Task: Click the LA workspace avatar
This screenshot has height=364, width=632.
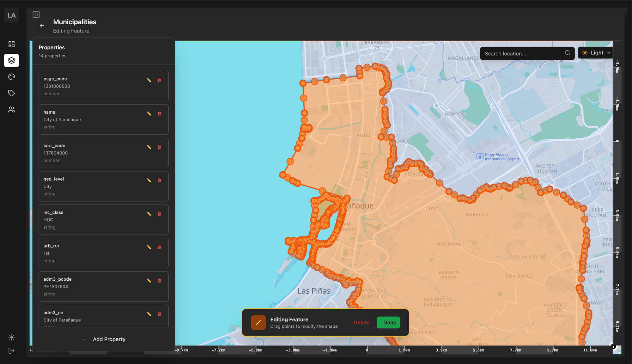Action: tap(11, 15)
